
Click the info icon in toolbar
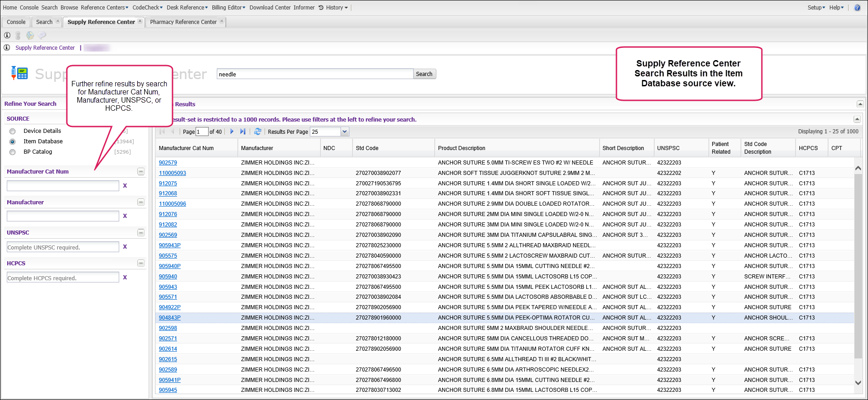[7, 35]
